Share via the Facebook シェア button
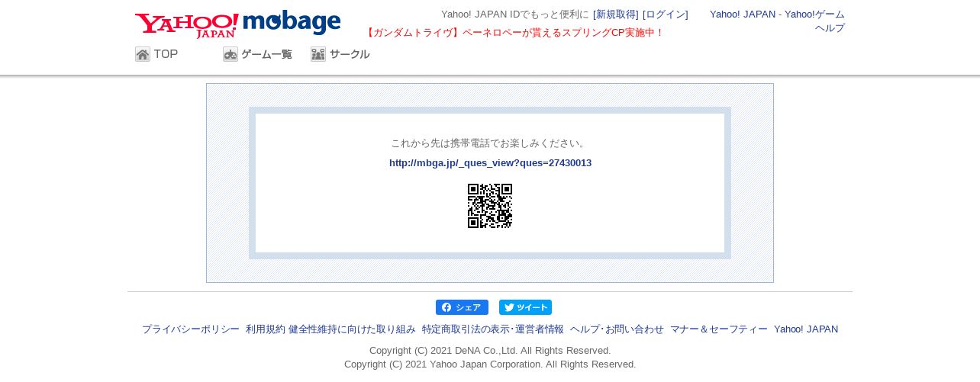980x382 pixels. 462,307
